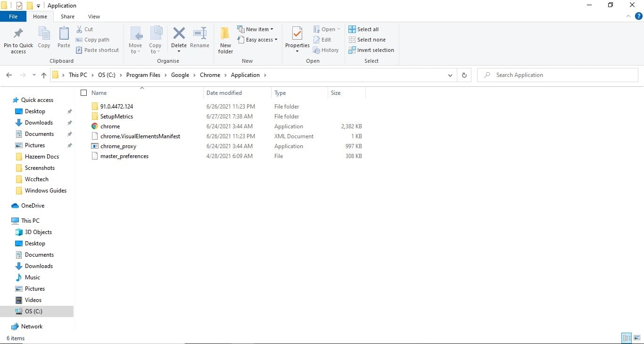
Task: Click Select all
Action: click(x=363, y=29)
